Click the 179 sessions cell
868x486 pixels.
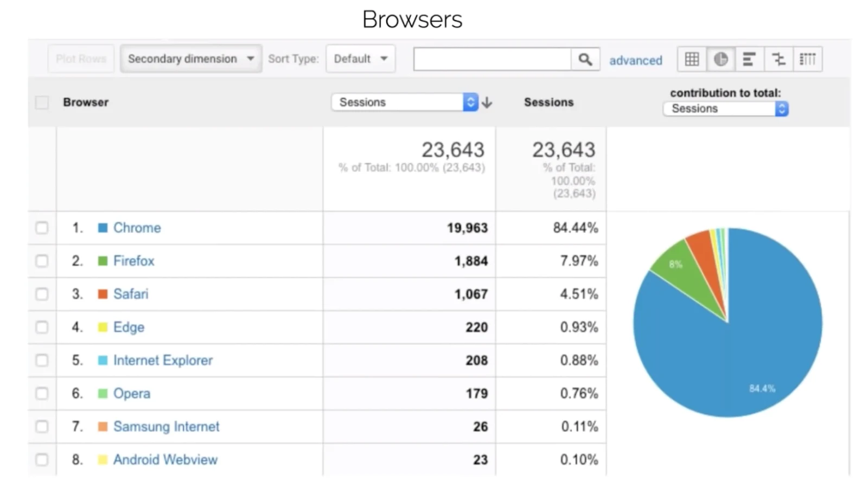point(476,394)
